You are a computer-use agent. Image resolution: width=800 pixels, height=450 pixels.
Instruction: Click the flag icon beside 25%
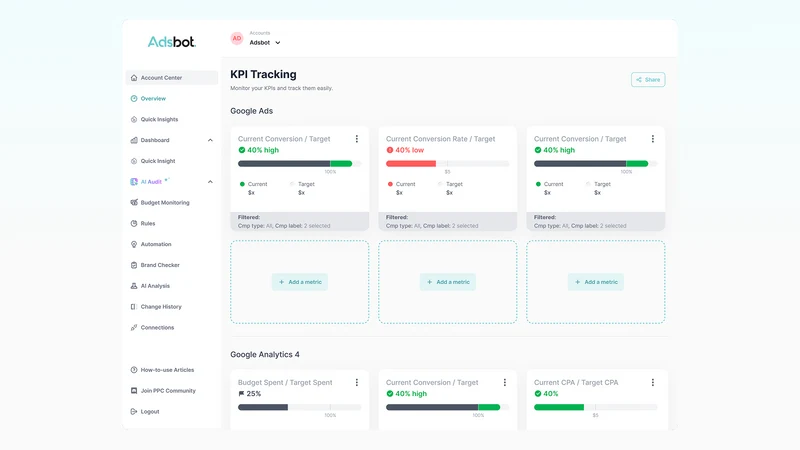pyautogui.click(x=242, y=394)
